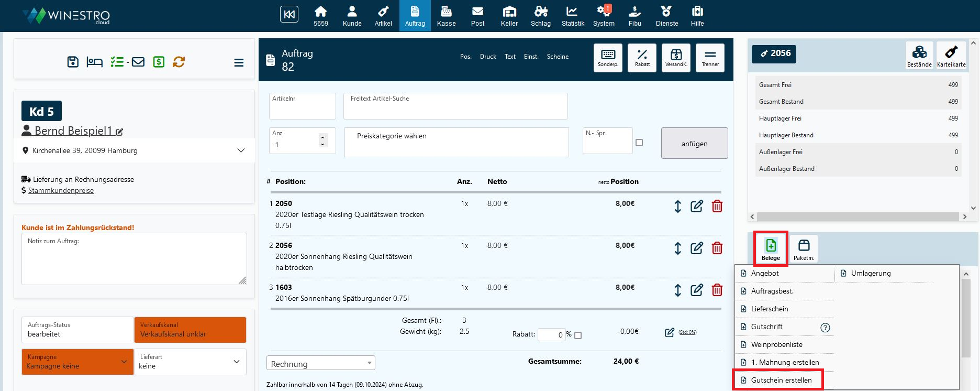Open the Kampagne dropdown

(x=77, y=362)
